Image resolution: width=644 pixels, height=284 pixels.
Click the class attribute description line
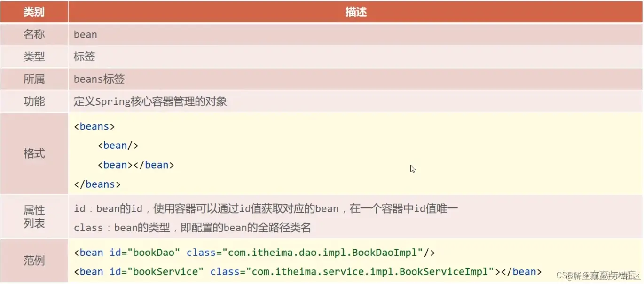(x=192, y=228)
